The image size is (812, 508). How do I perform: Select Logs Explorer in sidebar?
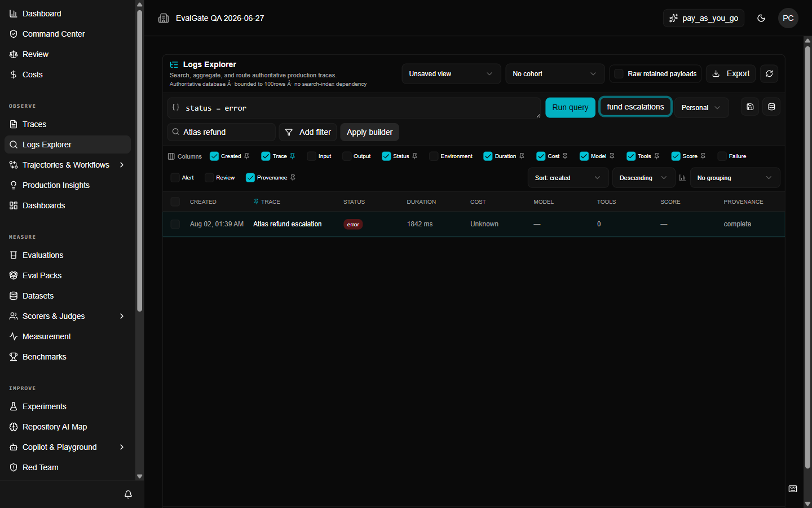pyautogui.click(x=68, y=144)
